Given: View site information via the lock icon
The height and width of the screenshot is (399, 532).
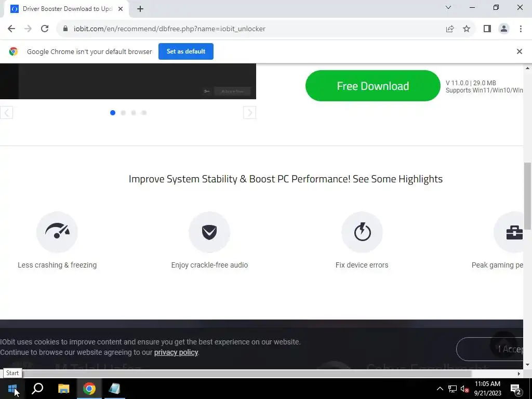Looking at the screenshot, I should (65, 29).
